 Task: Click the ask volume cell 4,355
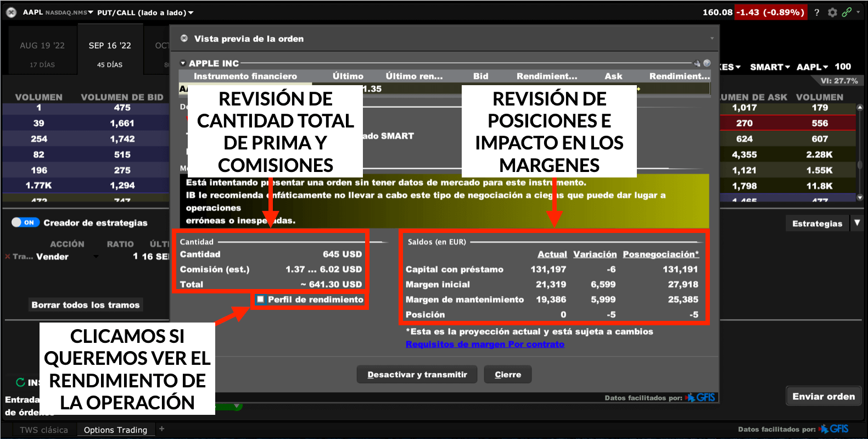744,155
